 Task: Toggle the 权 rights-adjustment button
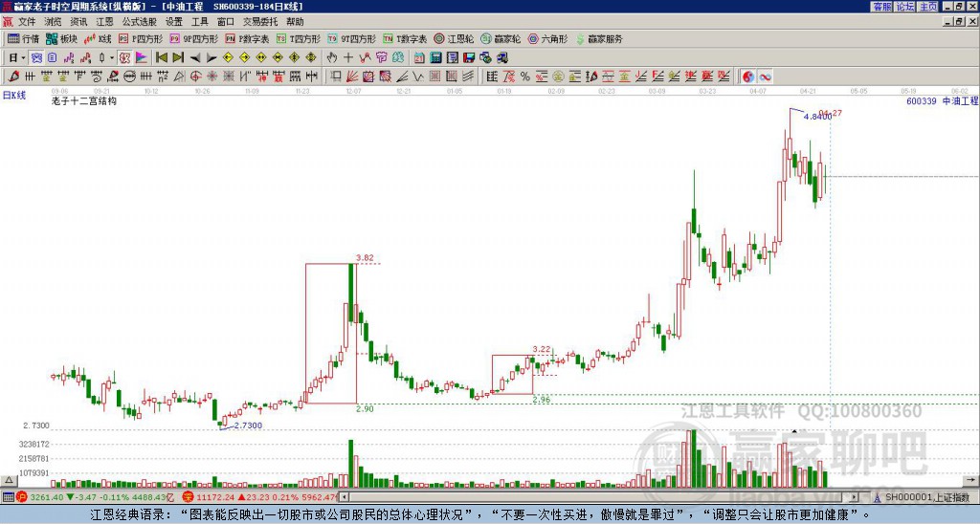tap(124, 58)
